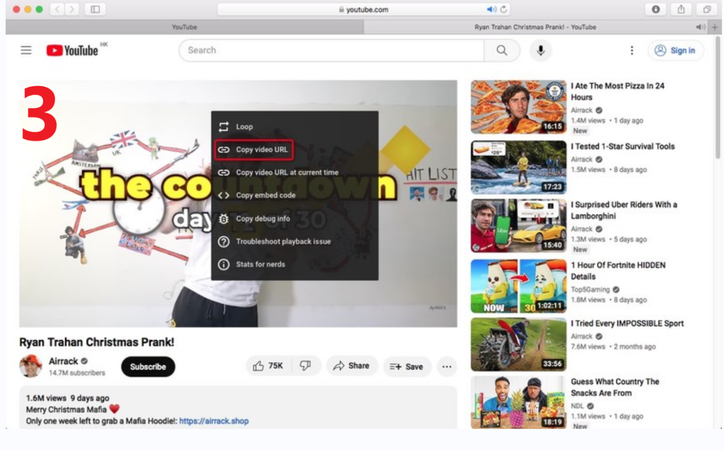
Task: Focus the YouTube Search field
Action: click(x=332, y=50)
